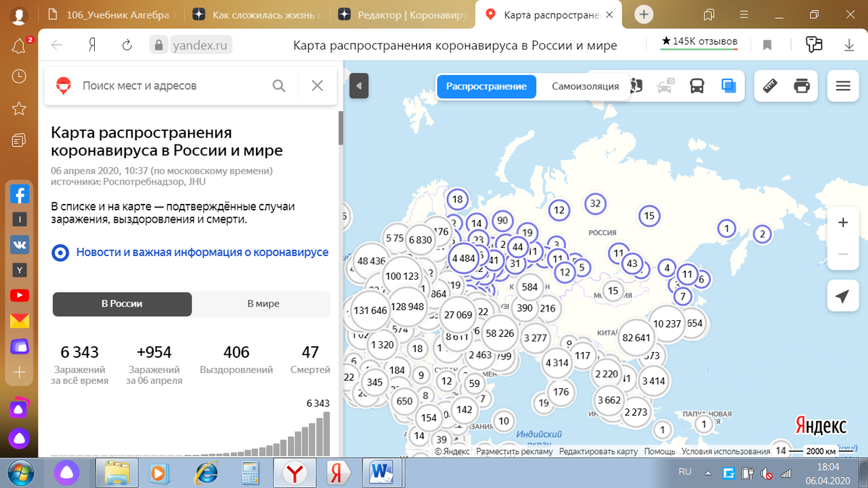Screen dimensions: 868x488
Task: Click the Яндекс logo on map
Action: tap(821, 425)
